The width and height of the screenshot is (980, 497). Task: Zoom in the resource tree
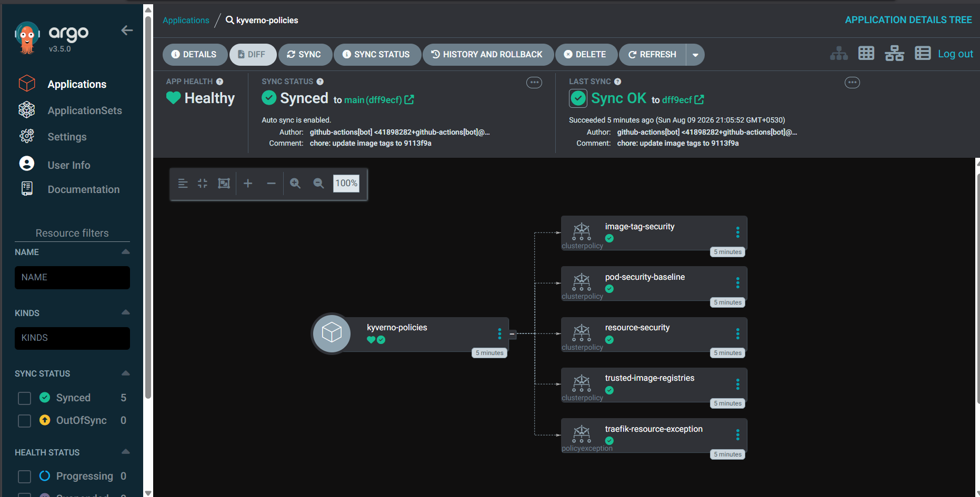tap(295, 184)
